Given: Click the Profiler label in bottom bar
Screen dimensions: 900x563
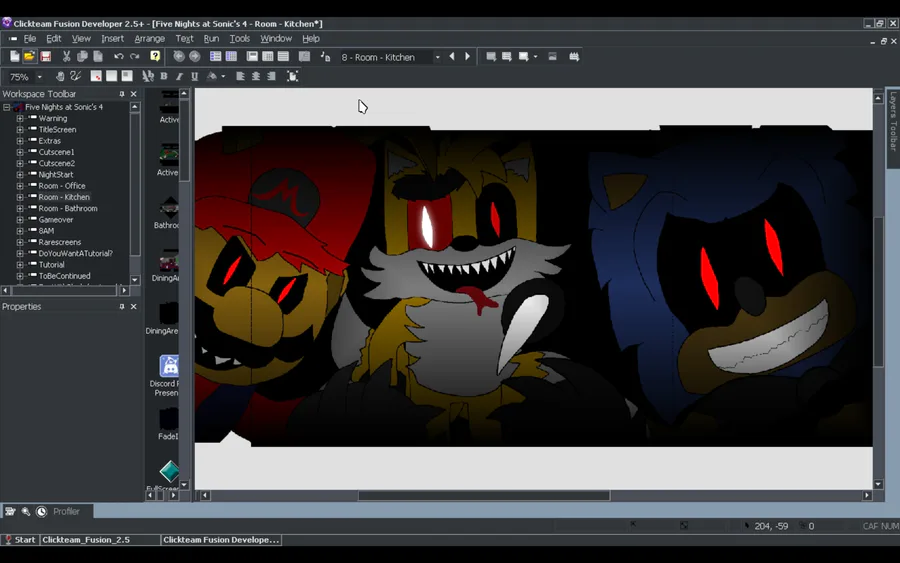Looking at the screenshot, I should 67,511.
